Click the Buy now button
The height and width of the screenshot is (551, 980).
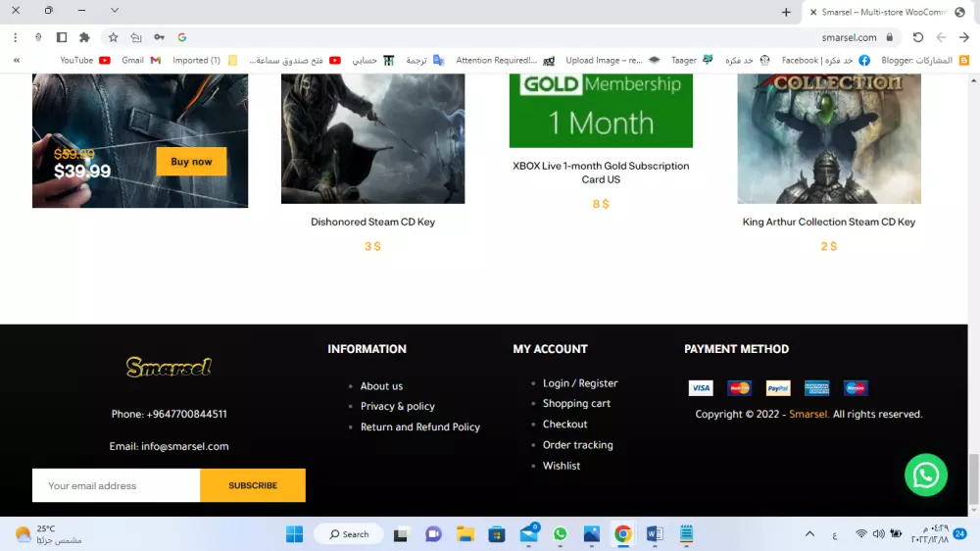click(191, 162)
